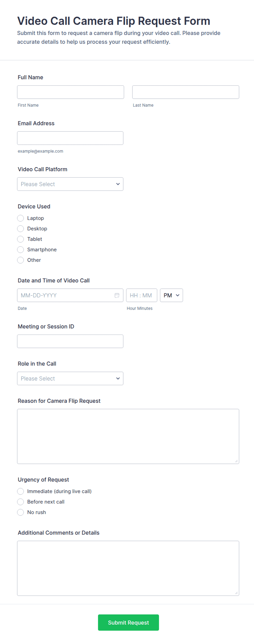Choose Desktop as the device used
The image size is (254, 644).
point(20,228)
